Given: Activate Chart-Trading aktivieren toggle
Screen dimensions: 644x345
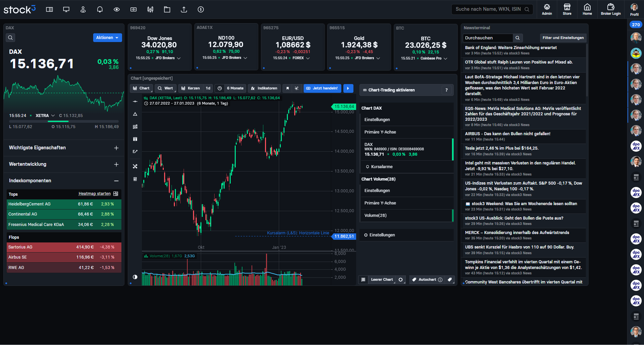Looking at the screenshot, I should [x=401, y=90].
